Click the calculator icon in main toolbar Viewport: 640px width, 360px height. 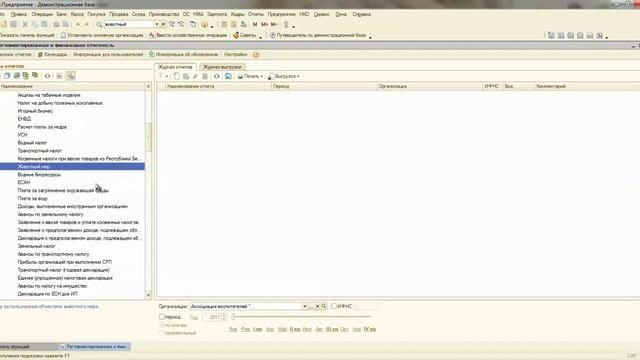(x=224, y=24)
